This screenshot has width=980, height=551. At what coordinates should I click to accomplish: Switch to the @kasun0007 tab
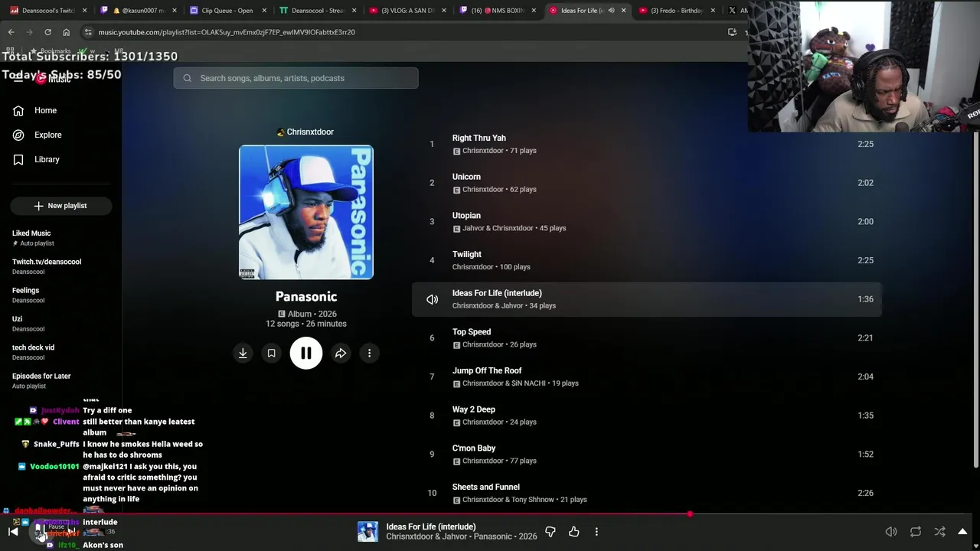pos(137,11)
